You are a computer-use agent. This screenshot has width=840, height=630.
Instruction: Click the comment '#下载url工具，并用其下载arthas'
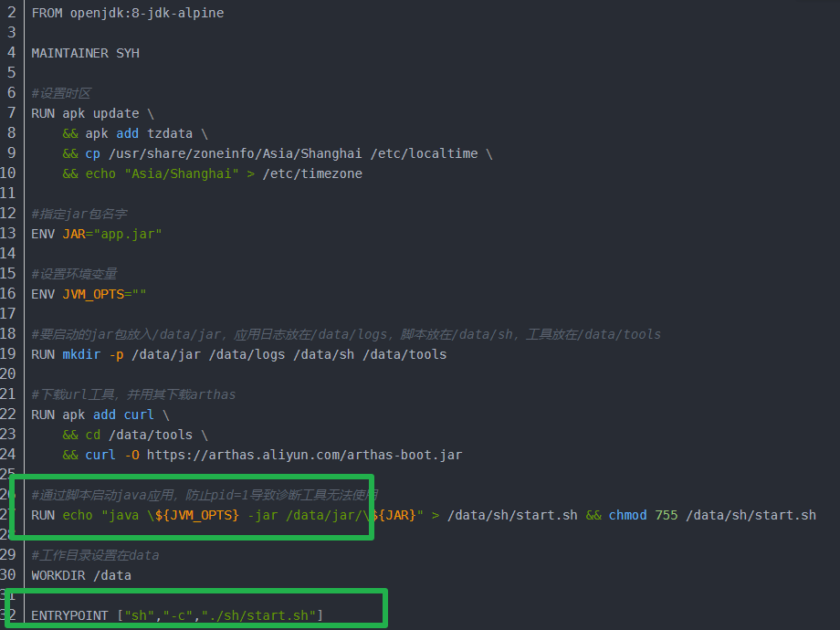point(133,394)
